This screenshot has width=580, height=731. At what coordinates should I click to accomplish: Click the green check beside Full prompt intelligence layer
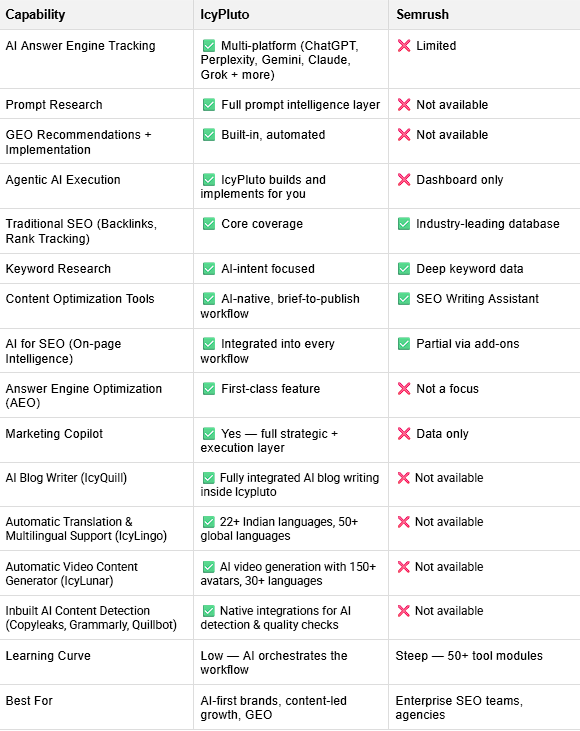coord(209,104)
